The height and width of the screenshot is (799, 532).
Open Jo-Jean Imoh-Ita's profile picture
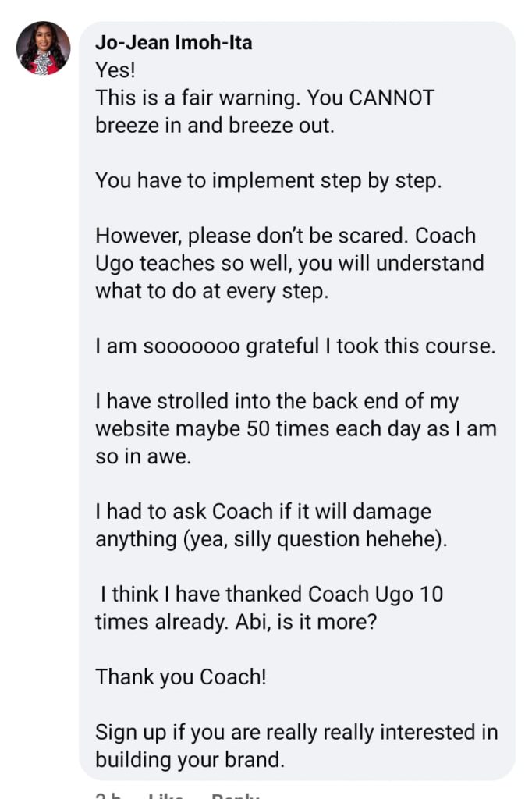pyautogui.click(x=44, y=48)
